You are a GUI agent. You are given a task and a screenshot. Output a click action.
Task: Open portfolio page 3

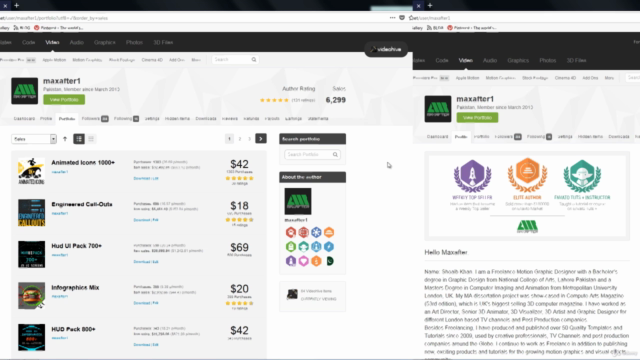[249, 139]
